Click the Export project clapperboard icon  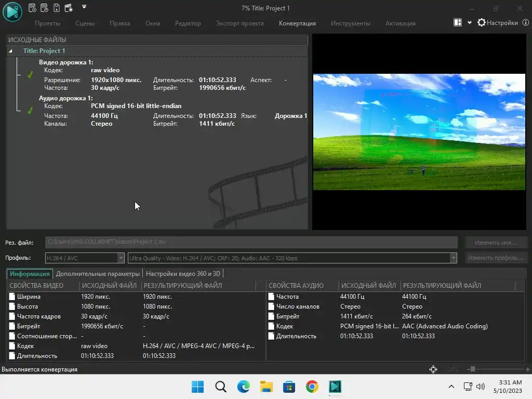tap(69, 8)
